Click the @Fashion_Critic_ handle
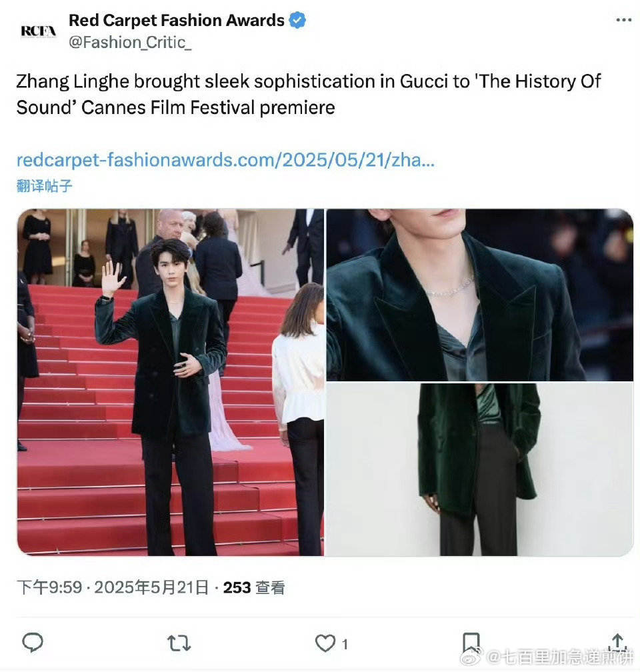 pyautogui.click(x=130, y=43)
